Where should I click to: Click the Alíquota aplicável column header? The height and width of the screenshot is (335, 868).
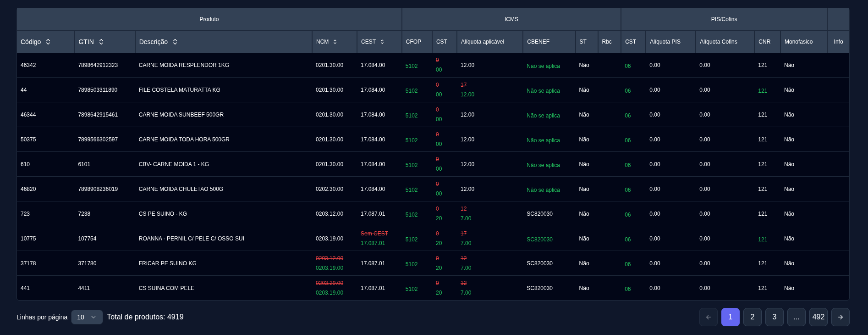(x=482, y=42)
